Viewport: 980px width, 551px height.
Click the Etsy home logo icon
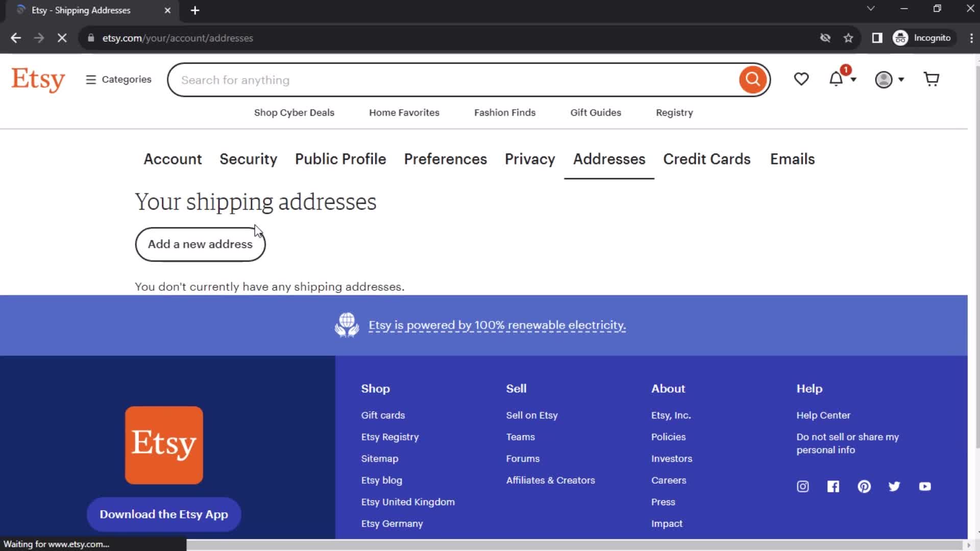coord(37,80)
